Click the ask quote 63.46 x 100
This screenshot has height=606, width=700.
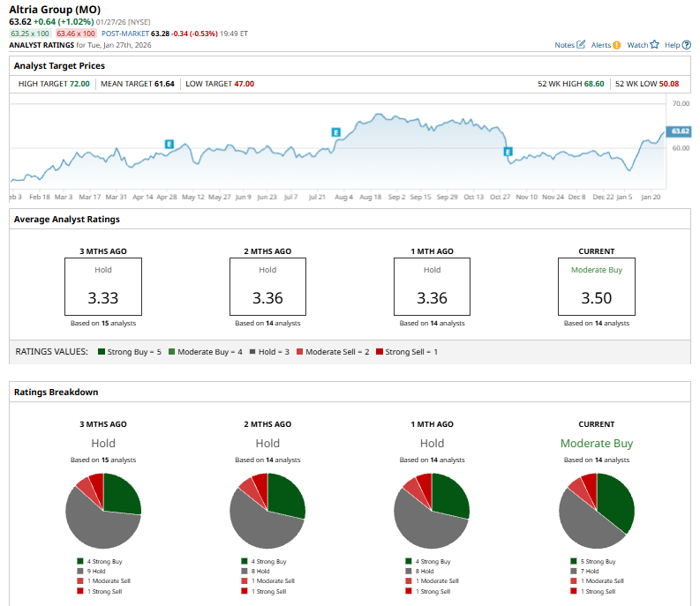click(x=76, y=34)
